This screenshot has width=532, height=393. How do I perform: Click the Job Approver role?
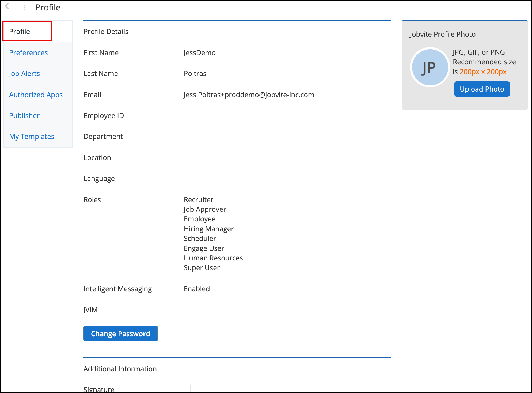(205, 209)
